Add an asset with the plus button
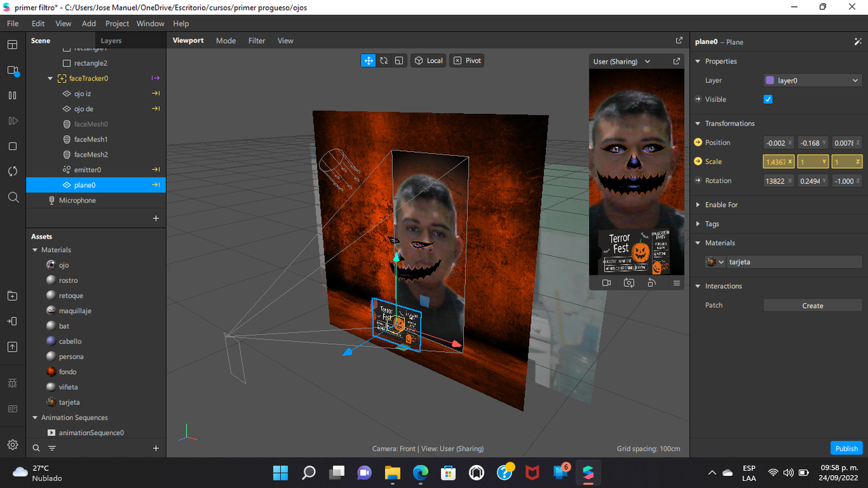Viewport: 868px width, 488px height. pos(156,448)
